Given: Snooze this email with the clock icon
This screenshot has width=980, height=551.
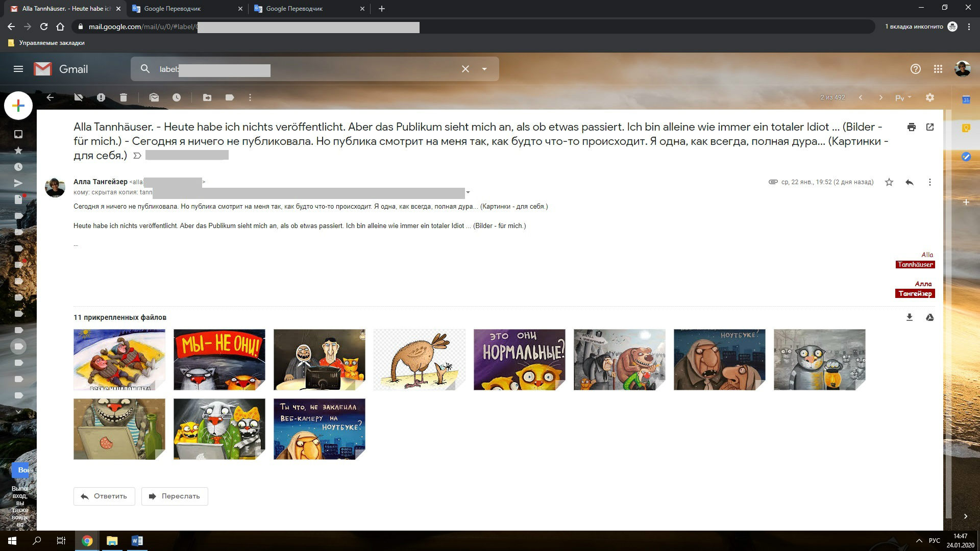Looking at the screenshot, I should pyautogui.click(x=177, y=97).
